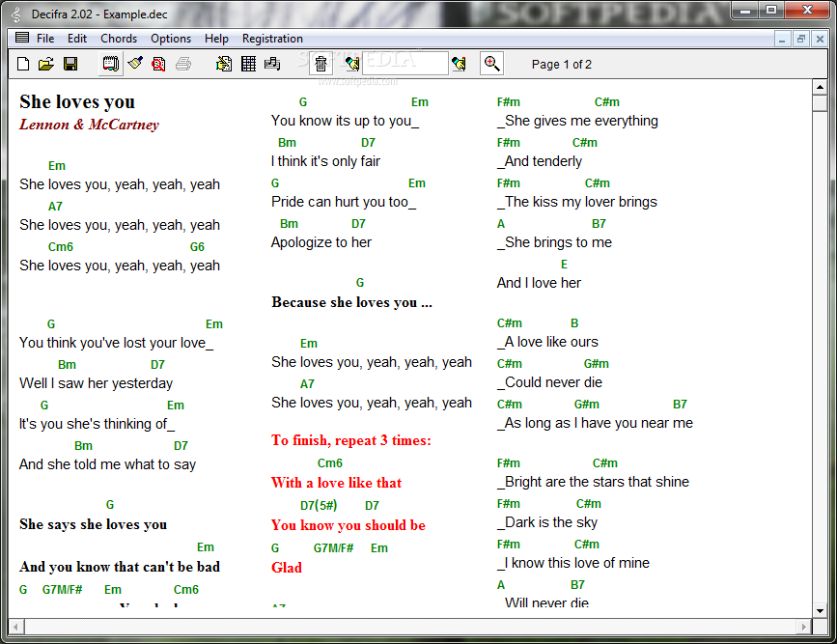Click red lyric 'You know you should be'
Viewport: 837px width, 644px height.
[349, 525]
